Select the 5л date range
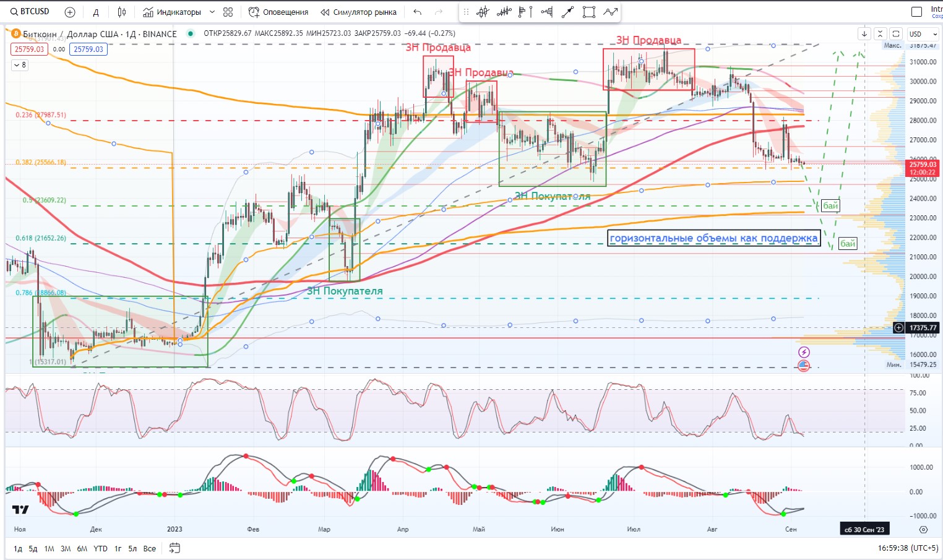Screen dimensions: 943x560 [x=132, y=549]
